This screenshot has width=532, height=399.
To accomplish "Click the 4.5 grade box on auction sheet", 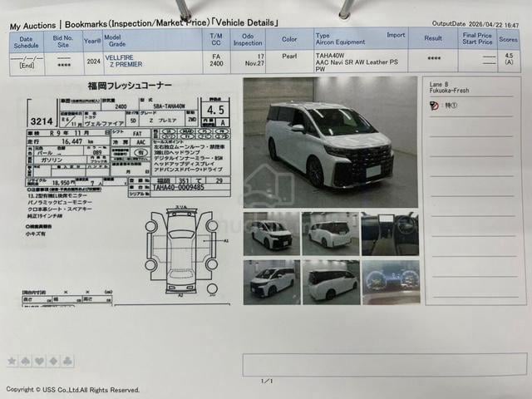I will [215, 110].
